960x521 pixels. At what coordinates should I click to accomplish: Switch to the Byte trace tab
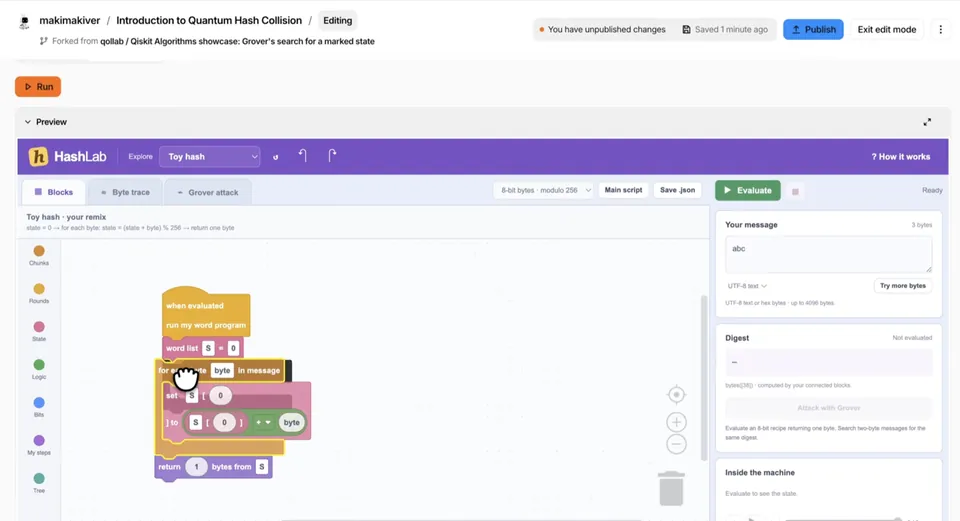coord(125,192)
